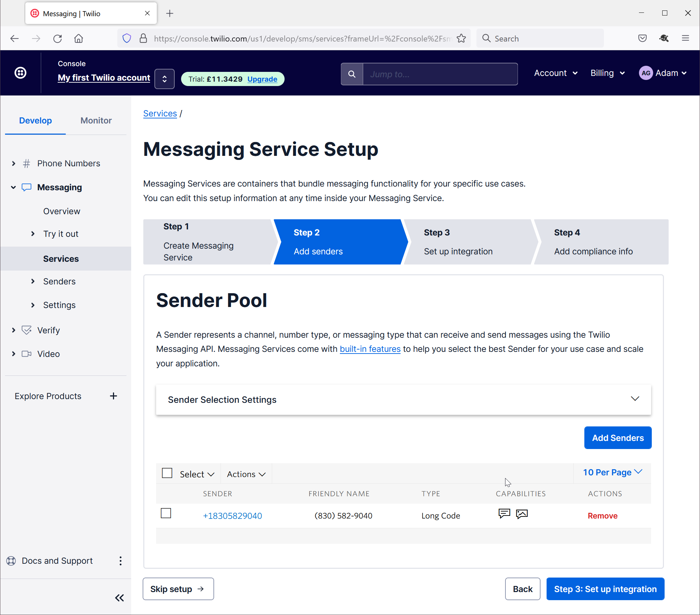Viewport: 700px width, 615px height.
Task: Tick the select-all checkbox in table toolbar
Action: [167, 473]
